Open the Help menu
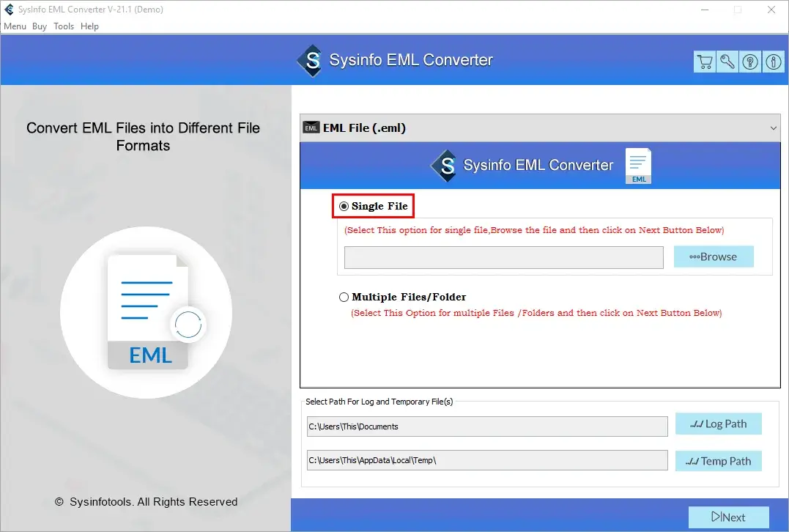The width and height of the screenshot is (789, 532). [89, 26]
